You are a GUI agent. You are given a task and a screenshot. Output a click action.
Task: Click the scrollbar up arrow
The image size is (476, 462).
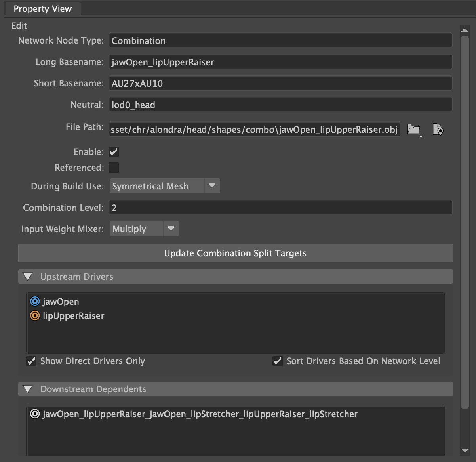[465, 30]
